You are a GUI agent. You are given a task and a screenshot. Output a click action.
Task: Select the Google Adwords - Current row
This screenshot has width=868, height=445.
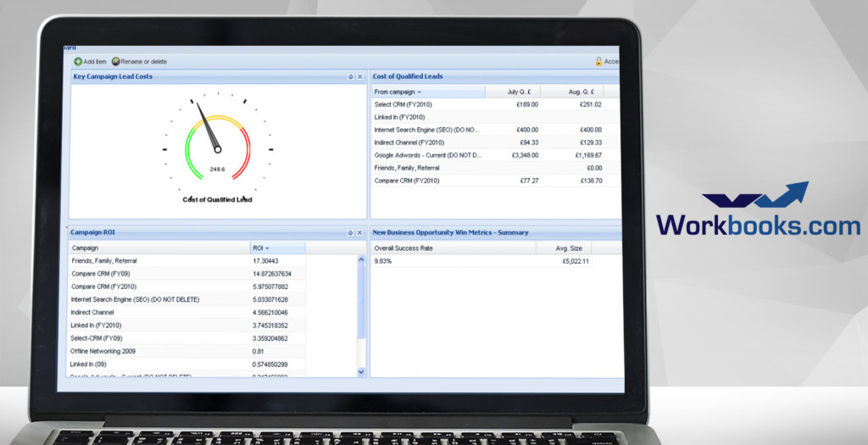(495, 155)
